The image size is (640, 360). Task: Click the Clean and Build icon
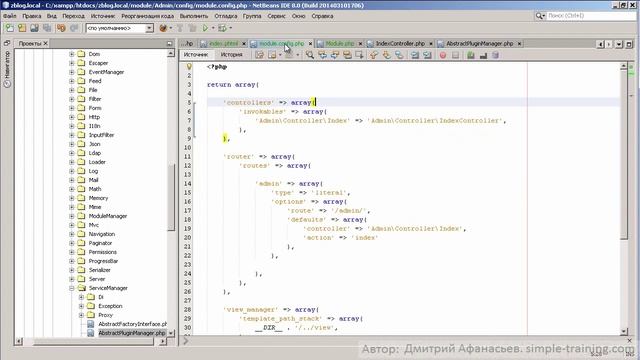point(192,28)
